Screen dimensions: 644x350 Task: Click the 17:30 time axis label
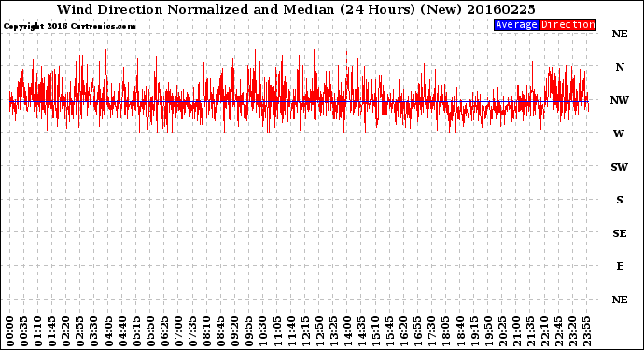click(x=431, y=331)
